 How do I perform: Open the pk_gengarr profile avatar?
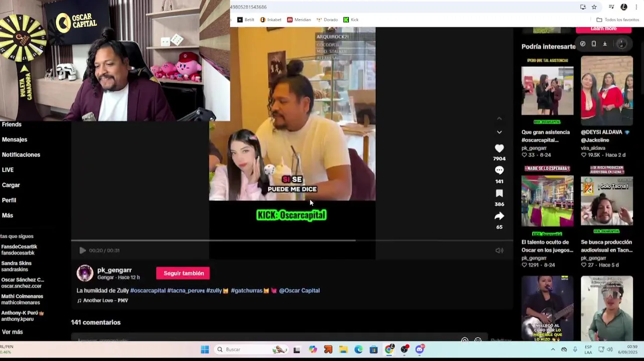click(85, 273)
